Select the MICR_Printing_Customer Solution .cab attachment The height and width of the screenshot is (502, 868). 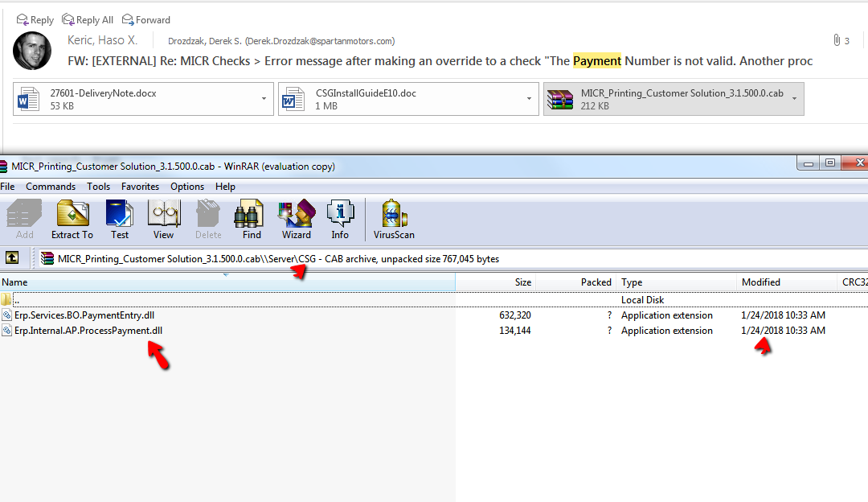point(674,99)
